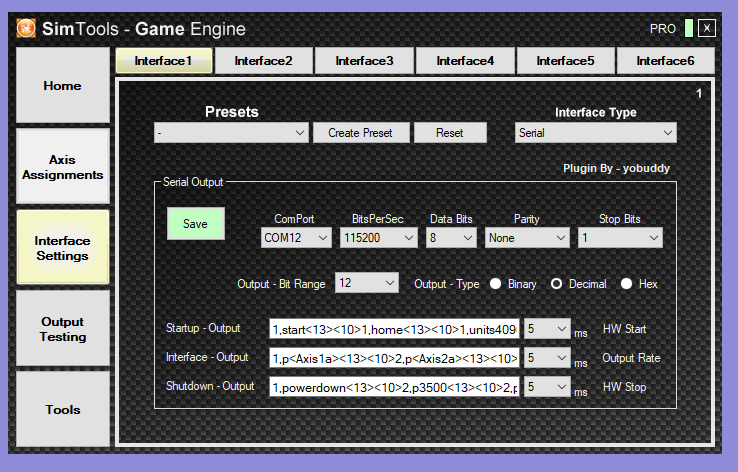This screenshot has width=738, height=472.
Task: Switch to the Interface1 tab
Action: (x=164, y=61)
